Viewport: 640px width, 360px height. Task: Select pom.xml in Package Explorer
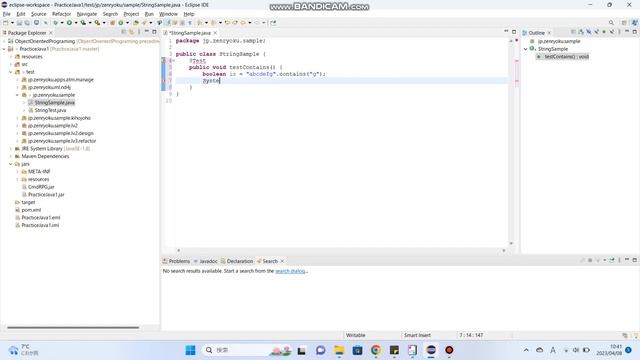pyautogui.click(x=31, y=210)
